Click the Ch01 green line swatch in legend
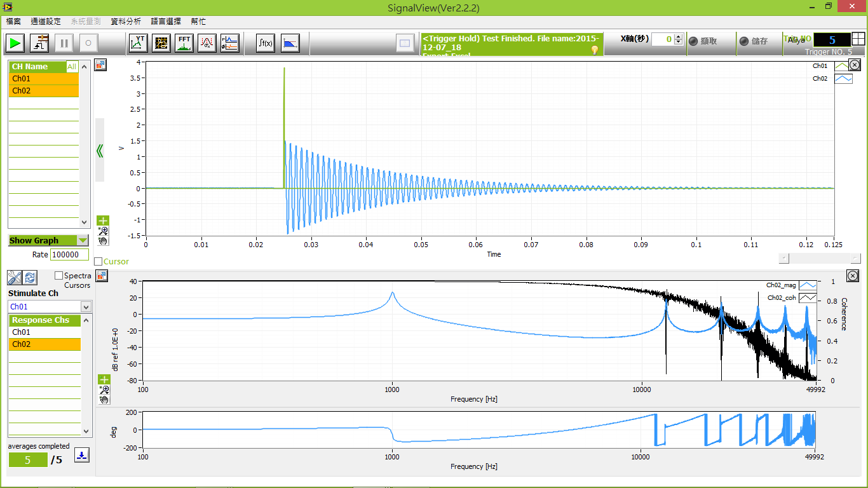868x488 pixels. [843, 65]
